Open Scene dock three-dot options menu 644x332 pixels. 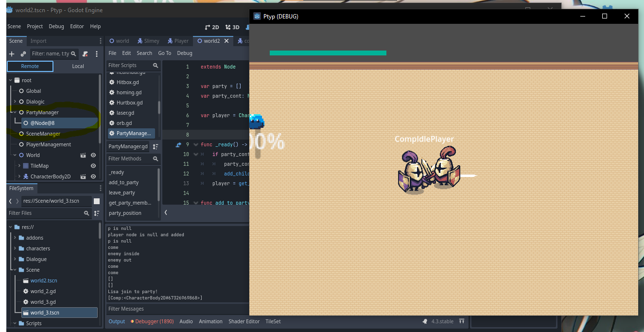[97, 54]
